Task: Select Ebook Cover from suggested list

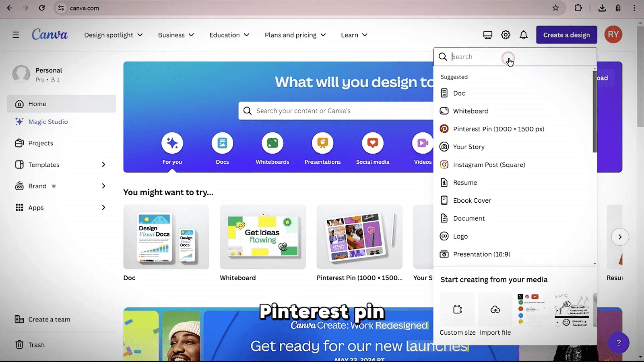Action: (x=514, y=200)
